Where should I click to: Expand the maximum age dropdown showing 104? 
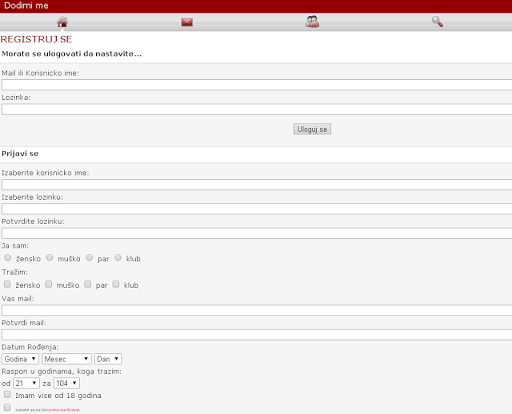coord(67,383)
